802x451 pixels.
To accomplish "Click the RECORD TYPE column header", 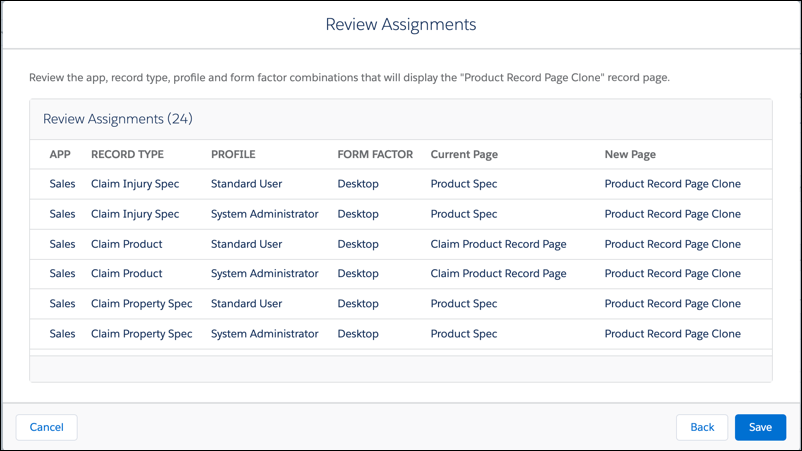I will point(127,154).
